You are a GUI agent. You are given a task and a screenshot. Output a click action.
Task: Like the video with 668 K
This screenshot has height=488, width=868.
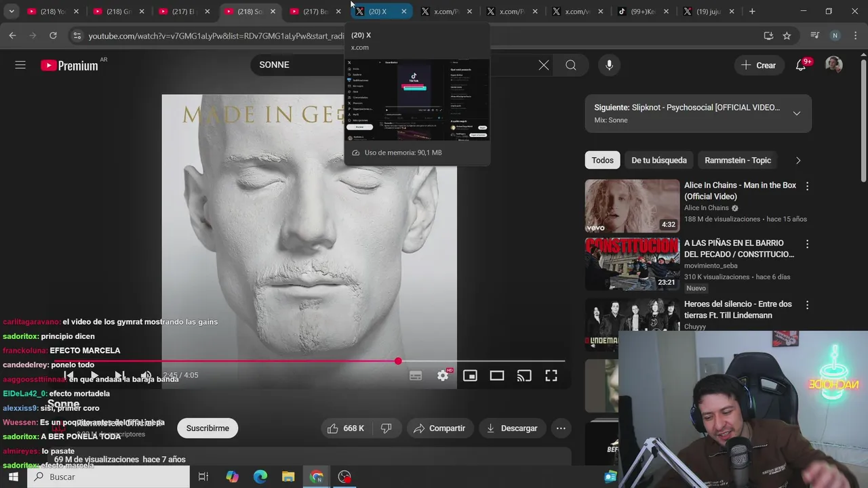point(346,428)
